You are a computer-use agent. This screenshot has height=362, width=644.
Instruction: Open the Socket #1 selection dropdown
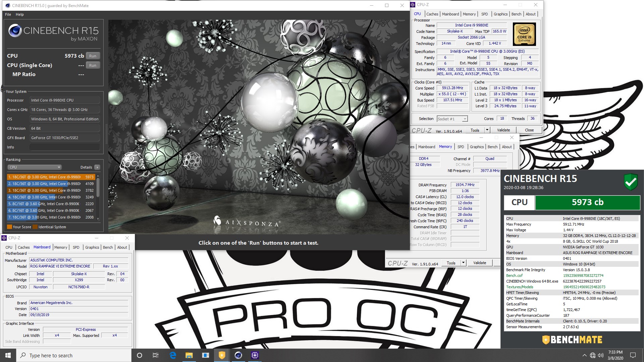(x=452, y=119)
